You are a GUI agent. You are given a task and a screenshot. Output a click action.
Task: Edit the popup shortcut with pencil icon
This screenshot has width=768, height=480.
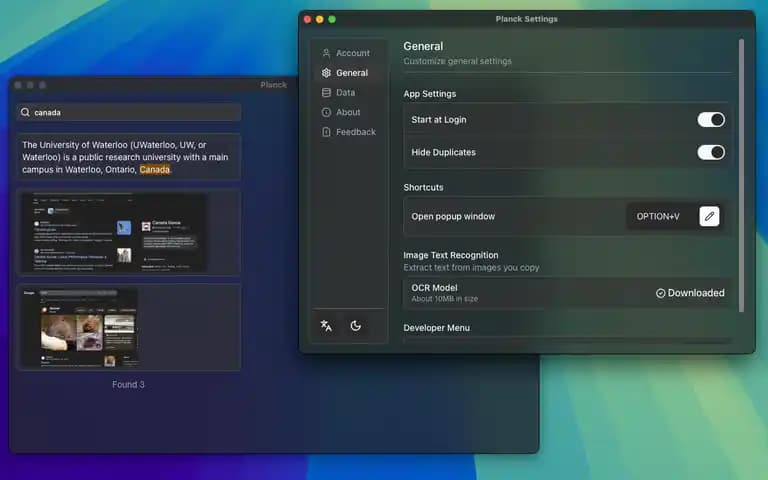(709, 216)
